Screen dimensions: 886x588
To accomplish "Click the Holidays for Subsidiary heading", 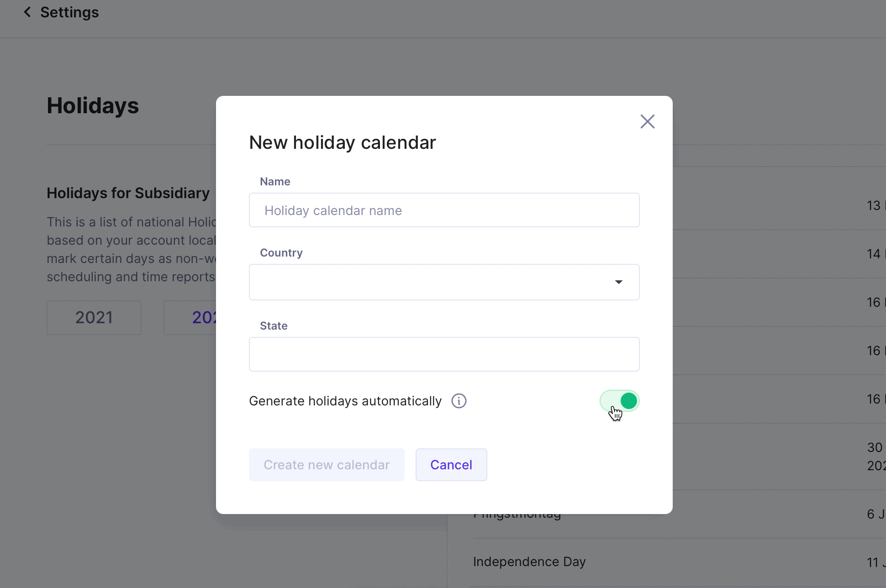I will click(x=128, y=193).
